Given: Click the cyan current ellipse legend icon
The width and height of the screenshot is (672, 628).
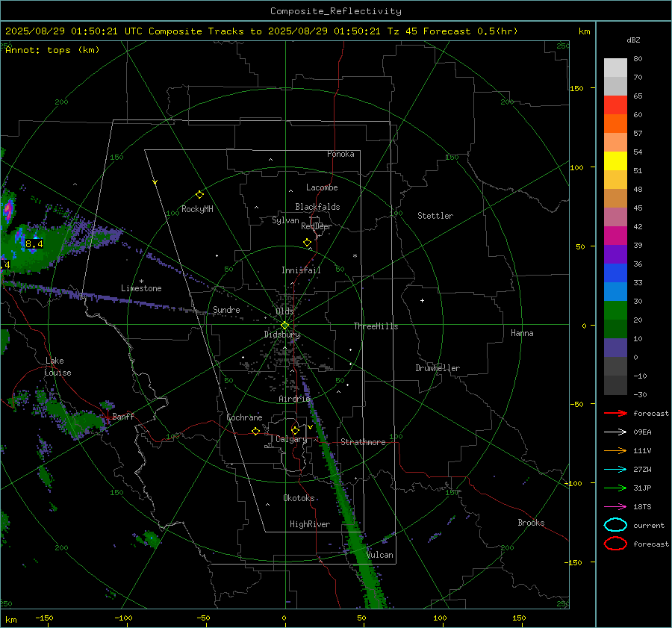Looking at the screenshot, I should [615, 525].
